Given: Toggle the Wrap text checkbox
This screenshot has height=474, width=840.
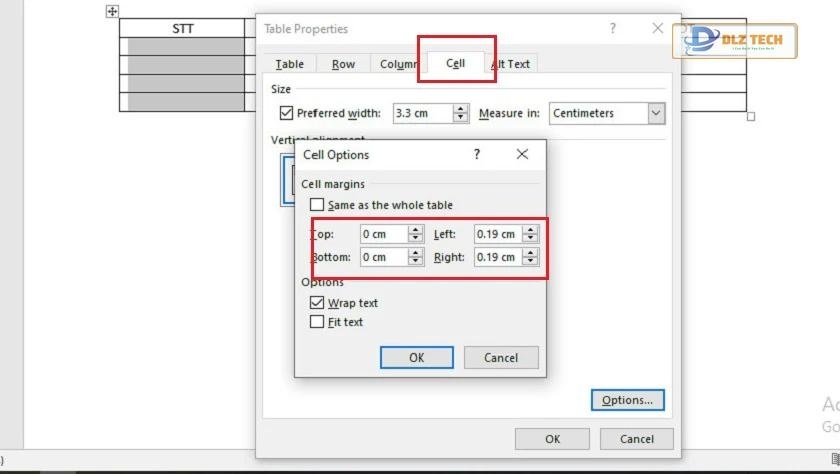Looking at the screenshot, I should 317,303.
